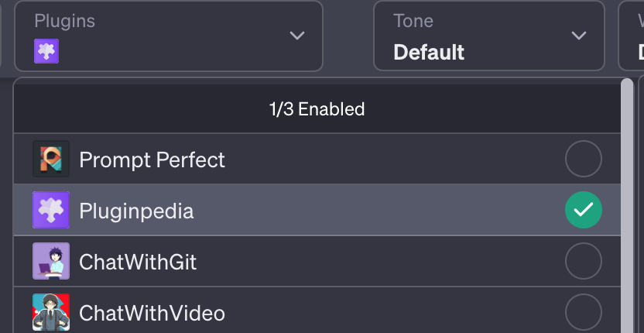Click the purple Pluginpedia icon in the list
The height and width of the screenshot is (333, 644).
(x=51, y=210)
